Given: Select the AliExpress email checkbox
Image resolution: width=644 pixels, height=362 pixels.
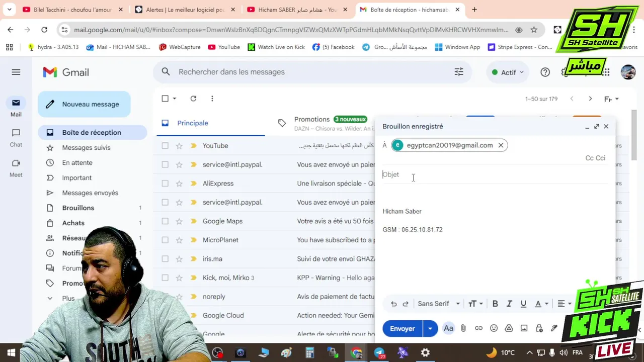Looking at the screenshot, I should [x=165, y=184].
